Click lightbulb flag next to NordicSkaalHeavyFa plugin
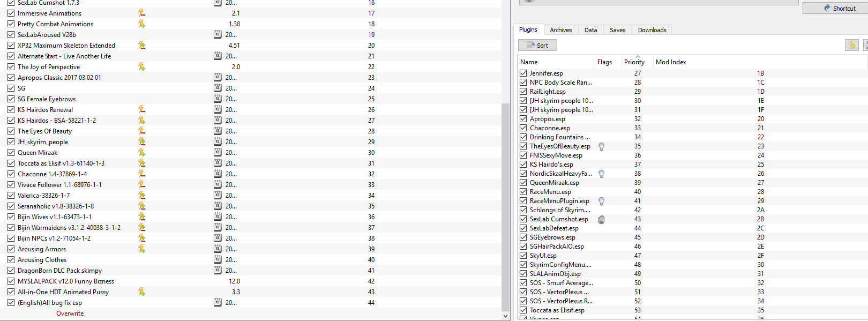Image resolution: width=868 pixels, height=321 pixels. tap(601, 174)
